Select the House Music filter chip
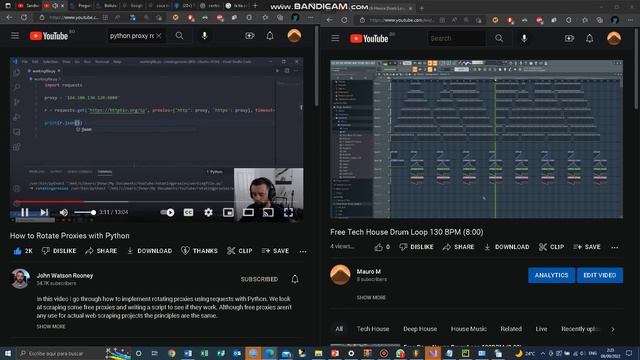Image resolution: width=640 pixels, height=360 pixels. coord(469,329)
